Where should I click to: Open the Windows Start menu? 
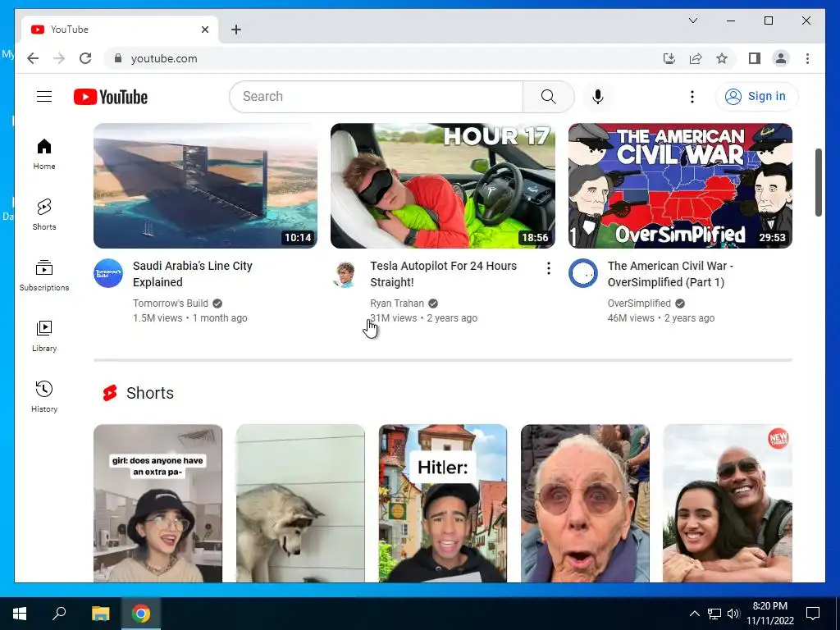[20, 614]
